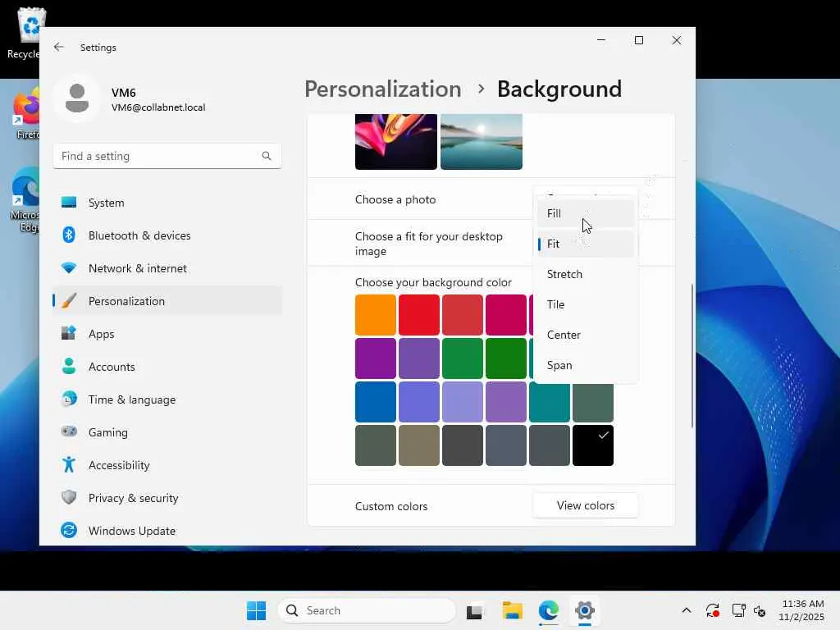Click the Network & internet wifi icon
Viewport: 840px width, 630px height.
69,268
